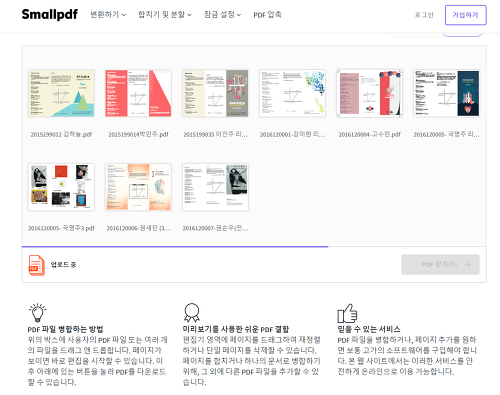Image resolution: width=500 pixels, height=395 pixels.
Task: Select thumbnail of 2016120007-권순우 file
Action: pyautogui.click(x=215, y=187)
